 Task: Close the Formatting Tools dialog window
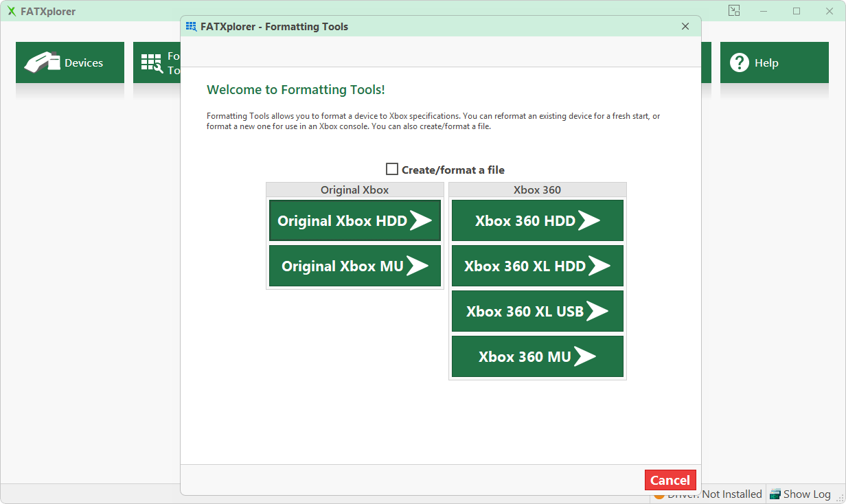[685, 27]
